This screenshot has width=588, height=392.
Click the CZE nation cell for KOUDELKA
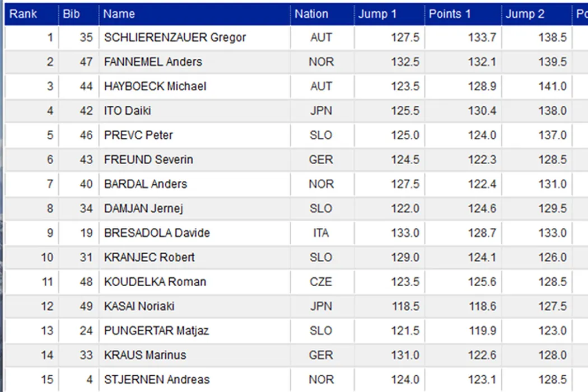pyautogui.click(x=321, y=282)
